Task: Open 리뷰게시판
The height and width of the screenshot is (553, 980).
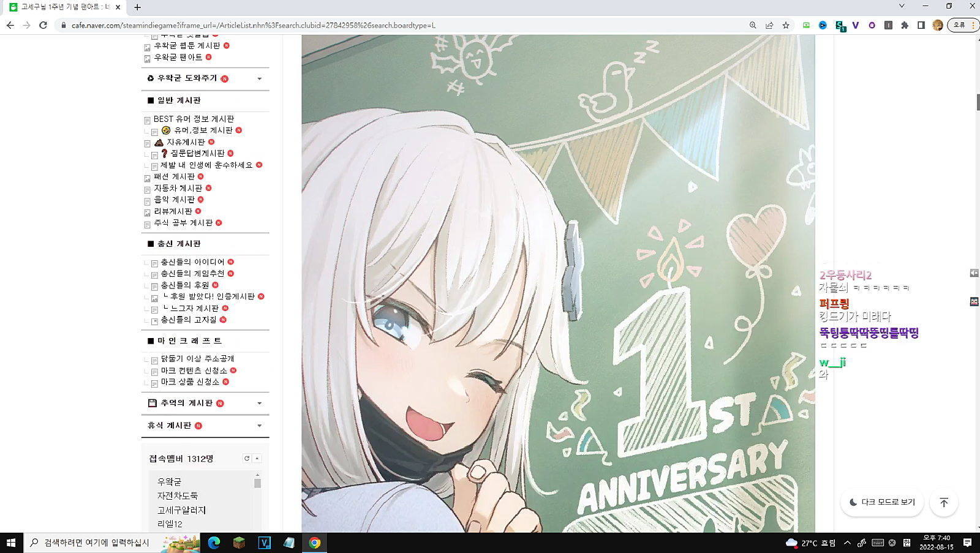Action: tap(173, 211)
